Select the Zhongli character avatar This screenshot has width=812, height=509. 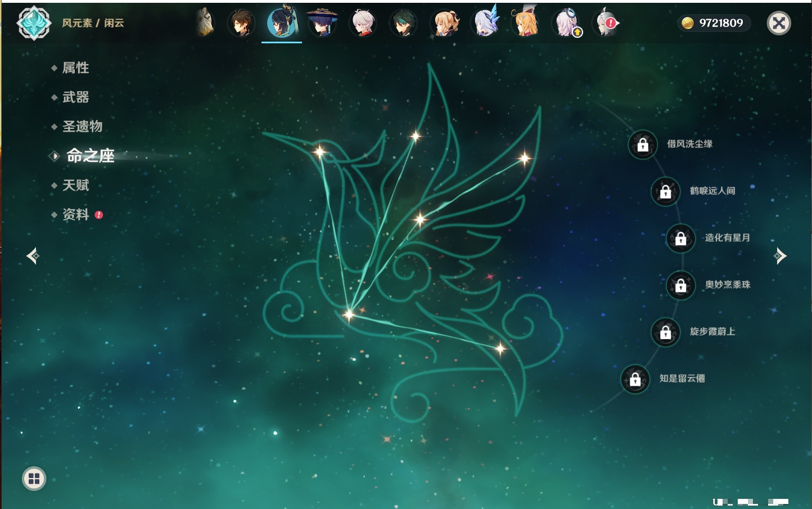[241, 23]
